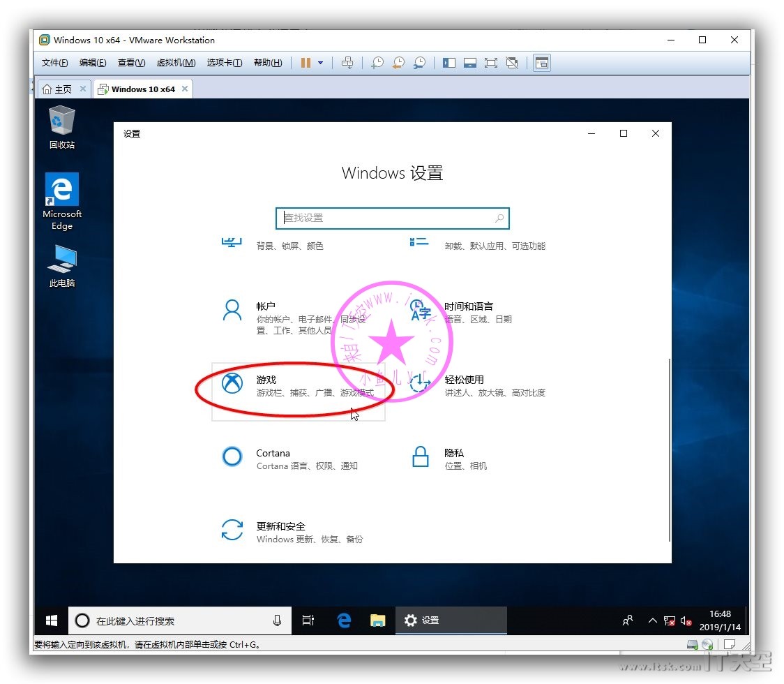Open the power options dropdown arrow beside pause
784x684 pixels.
tap(320, 63)
